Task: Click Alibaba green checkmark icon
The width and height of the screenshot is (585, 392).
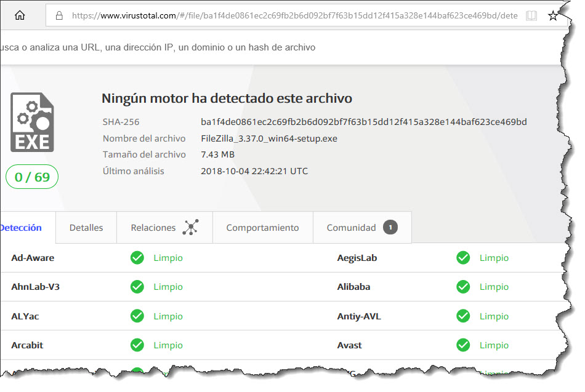Action: [x=463, y=287]
